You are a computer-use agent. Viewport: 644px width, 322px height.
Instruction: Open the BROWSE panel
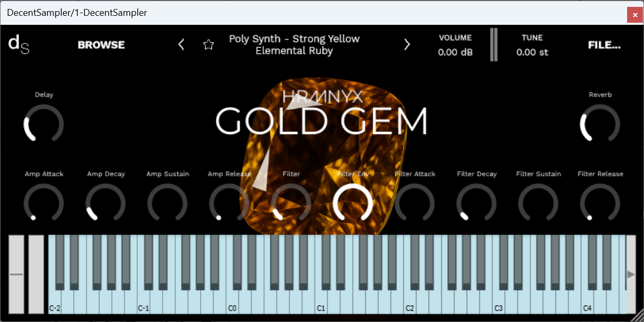click(101, 44)
